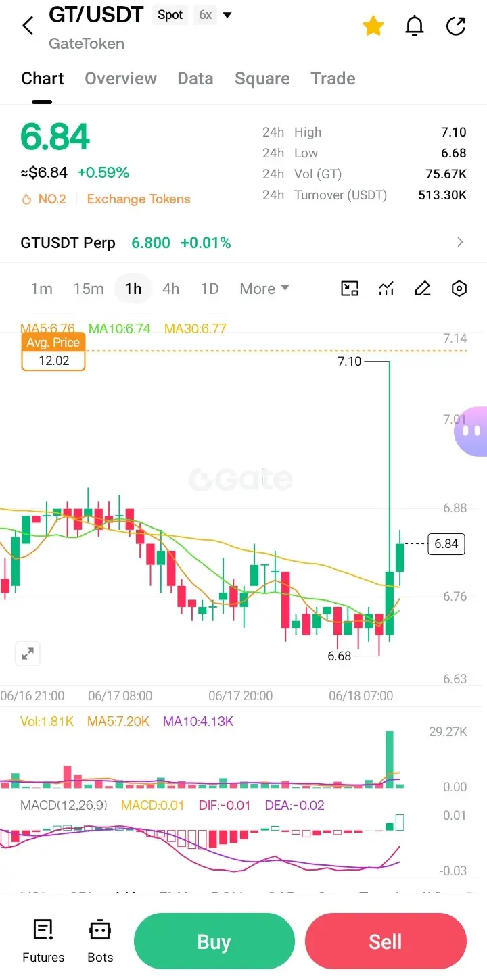Image resolution: width=487 pixels, height=980 pixels.
Task: Expand chart to fullscreen
Action: [28, 654]
